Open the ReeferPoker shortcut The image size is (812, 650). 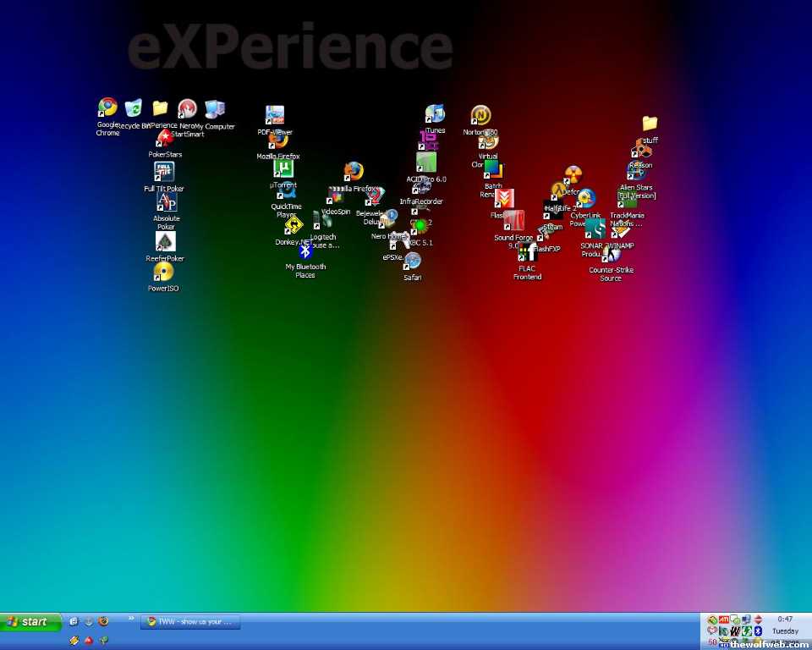pyautogui.click(x=165, y=242)
